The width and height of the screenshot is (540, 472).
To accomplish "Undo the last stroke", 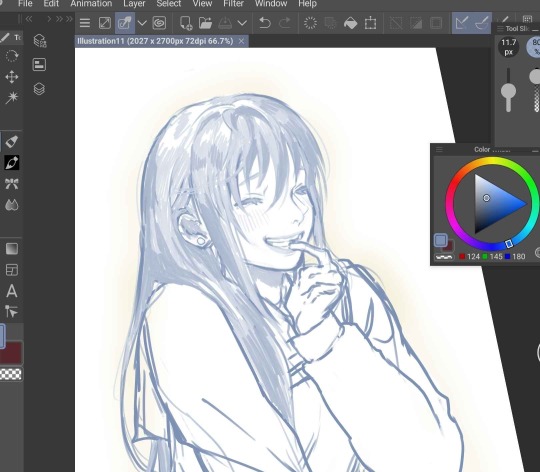I will click(264, 23).
